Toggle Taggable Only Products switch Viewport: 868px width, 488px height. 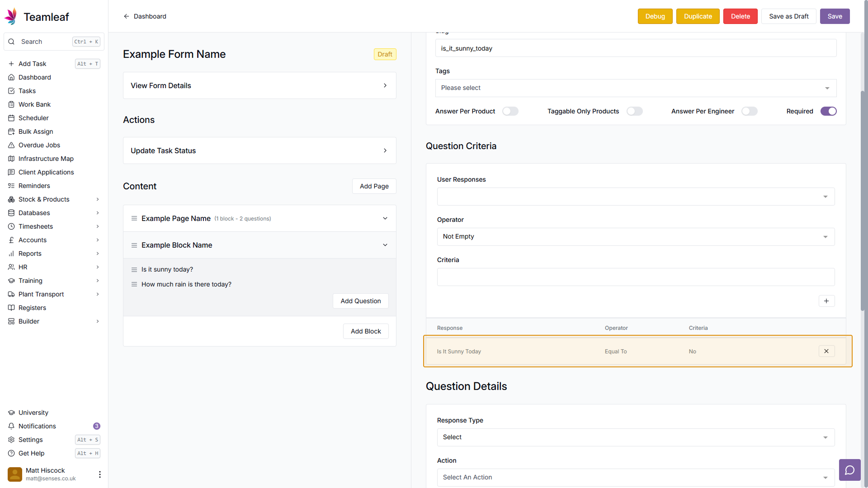pos(634,111)
